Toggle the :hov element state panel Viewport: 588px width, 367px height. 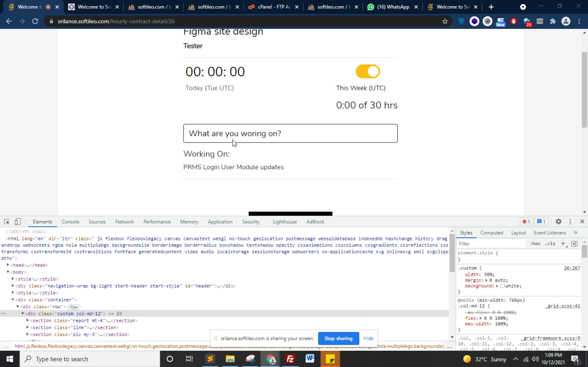click(535, 243)
